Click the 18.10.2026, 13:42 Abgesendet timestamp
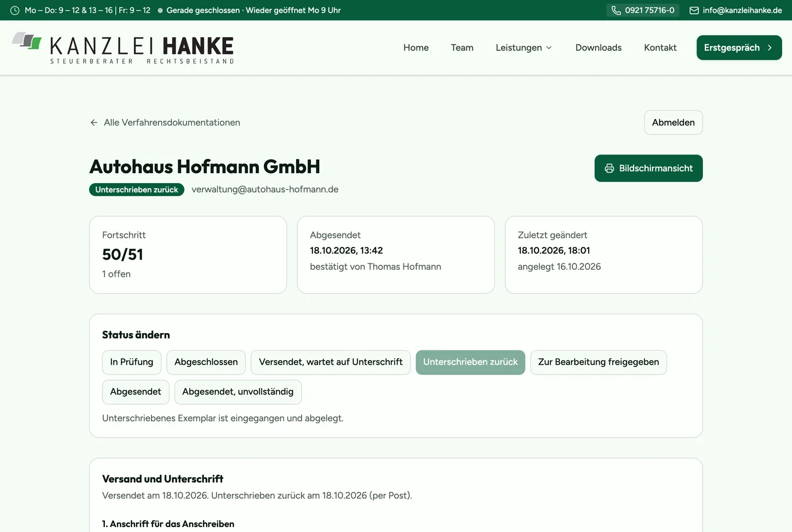 (x=346, y=250)
